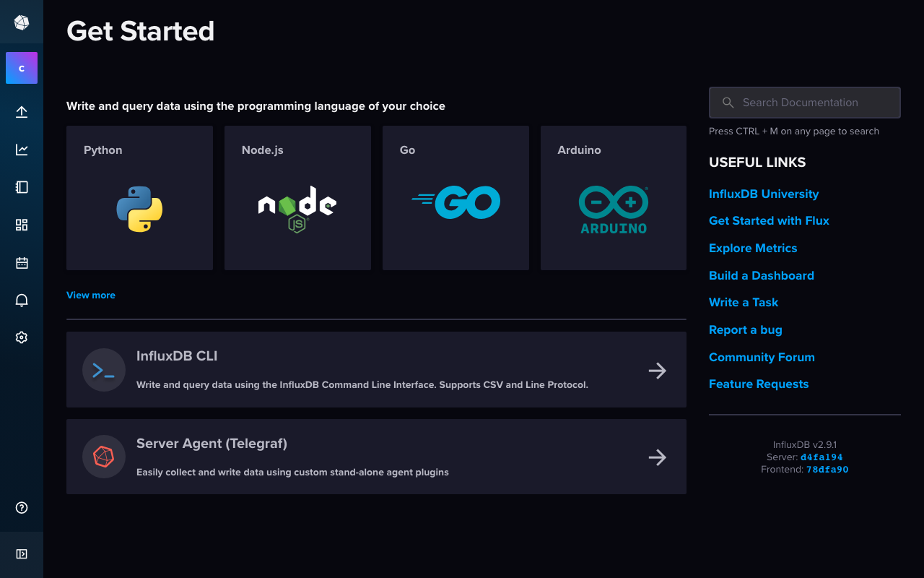Click 'Write and query data using the programming language' heading
The image size is (924, 578).
coord(256,106)
